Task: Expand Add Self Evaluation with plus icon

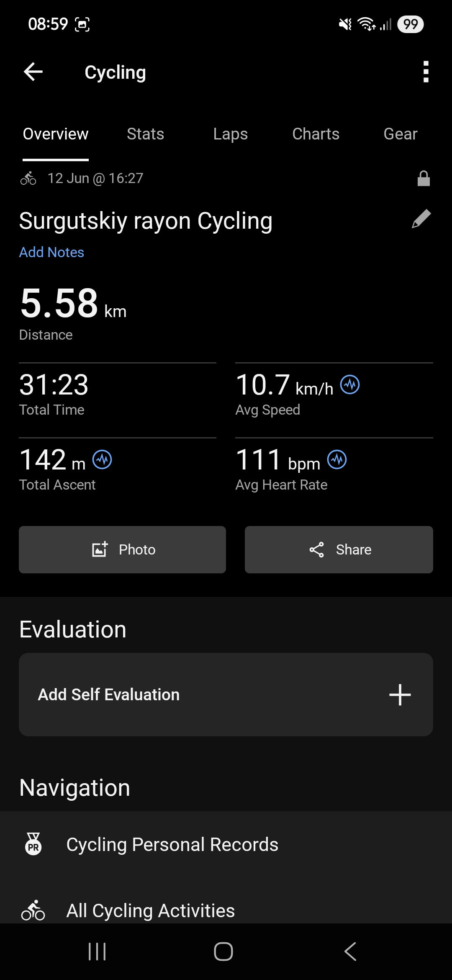Action: tap(400, 695)
